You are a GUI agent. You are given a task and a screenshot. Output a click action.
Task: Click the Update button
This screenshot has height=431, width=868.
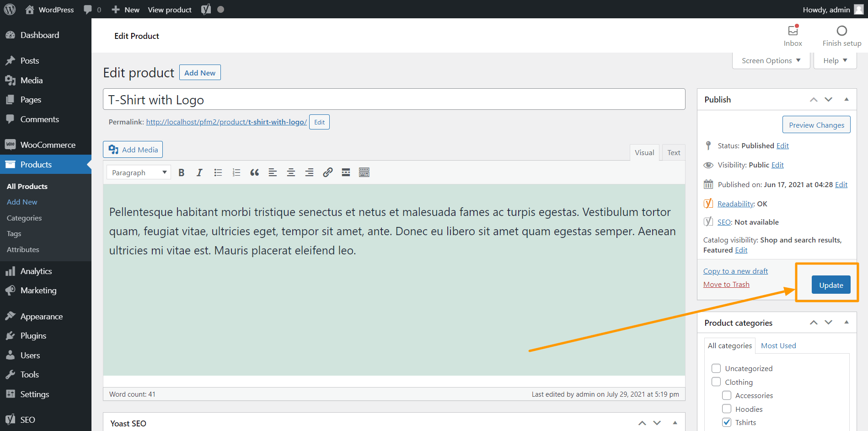click(831, 285)
